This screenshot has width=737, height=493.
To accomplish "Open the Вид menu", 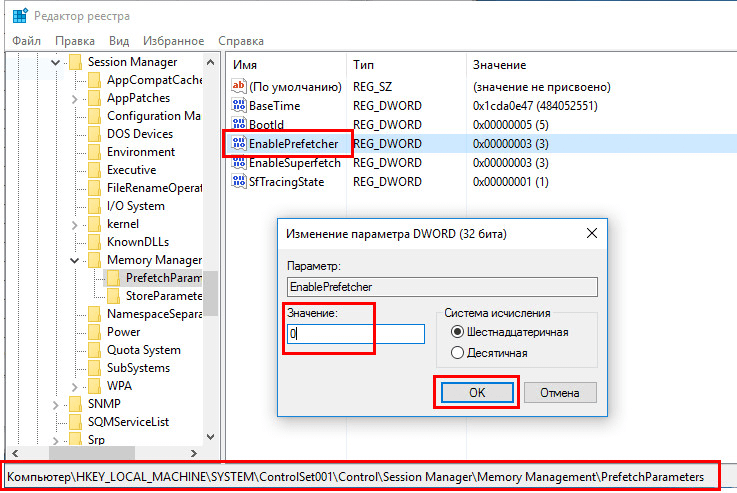I will 119,41.
